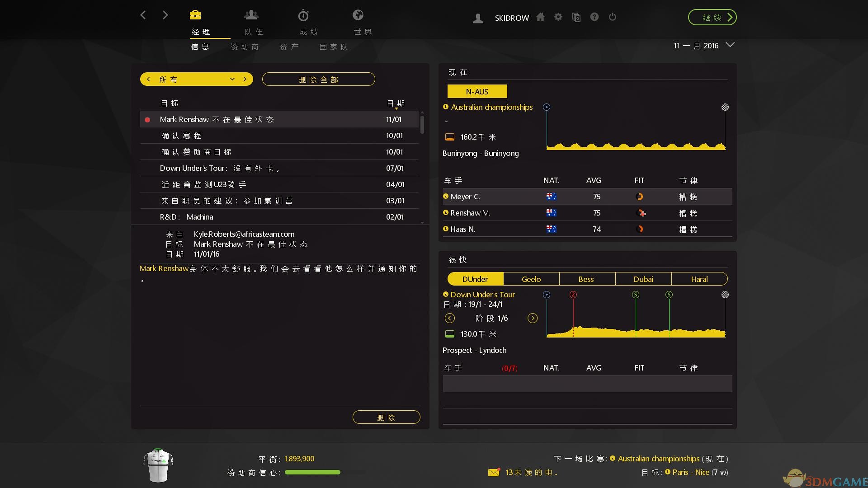Click the red stage marker 2 on profile
868x488 pixels.
573,295
